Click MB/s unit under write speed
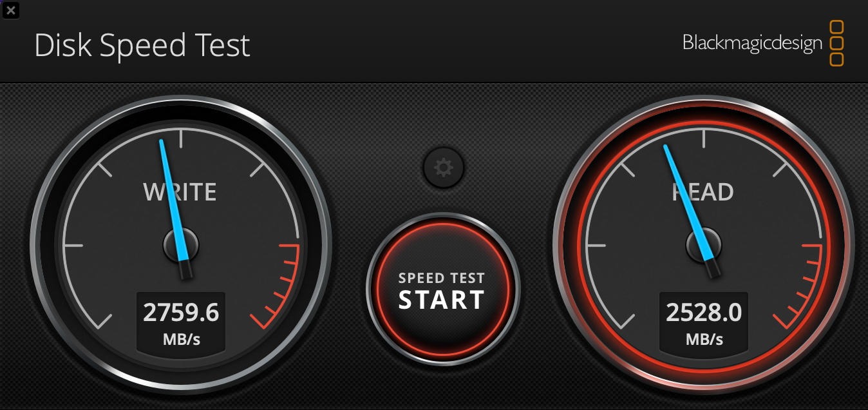 [181, 339]
